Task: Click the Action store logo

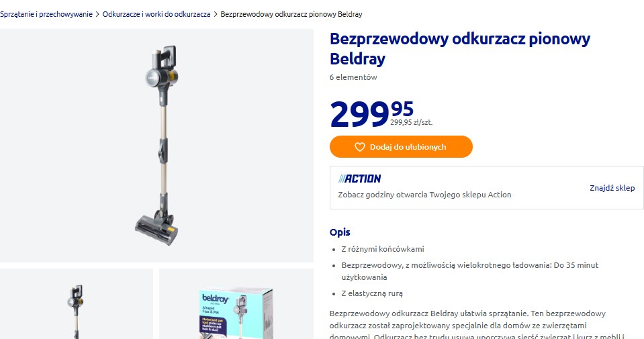Action: coord(359,179)
